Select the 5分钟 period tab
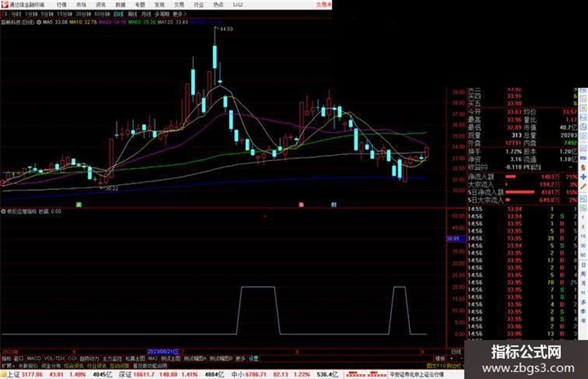This screenshot has width=588, height=379. point(47,14)
